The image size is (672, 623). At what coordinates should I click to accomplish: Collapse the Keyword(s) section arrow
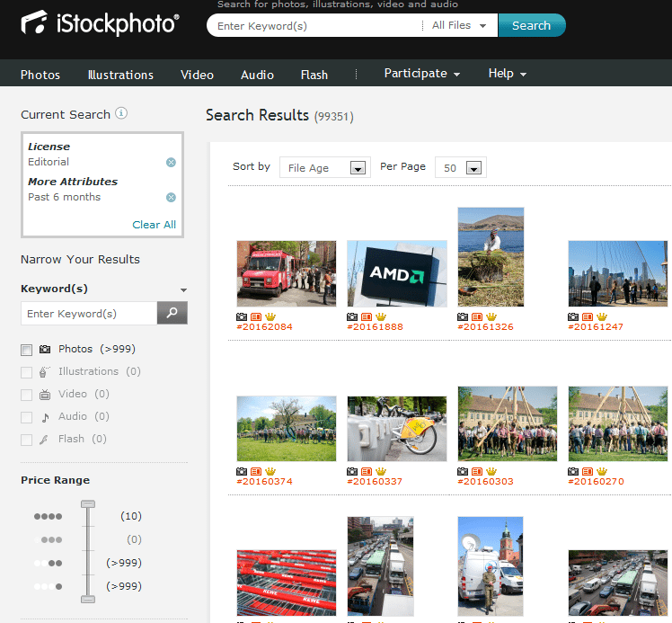pyautogui.click(x=184, y=290)
